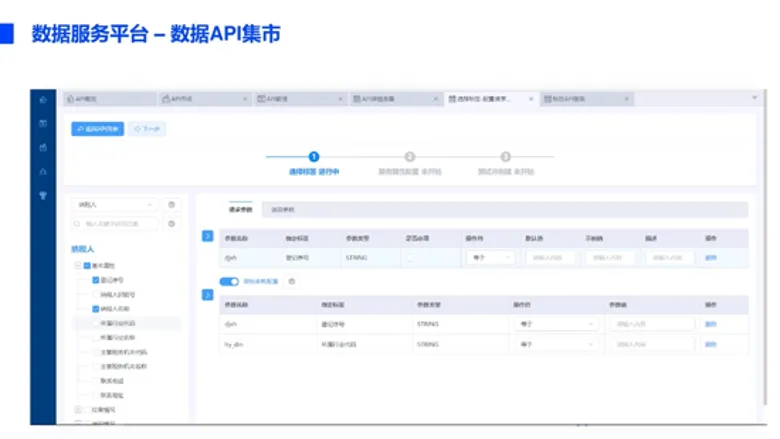Image resolution: width=780 pixels, height=439 pixels.
Task: Click the tag search input in the left panel
Action: point(114,224)
